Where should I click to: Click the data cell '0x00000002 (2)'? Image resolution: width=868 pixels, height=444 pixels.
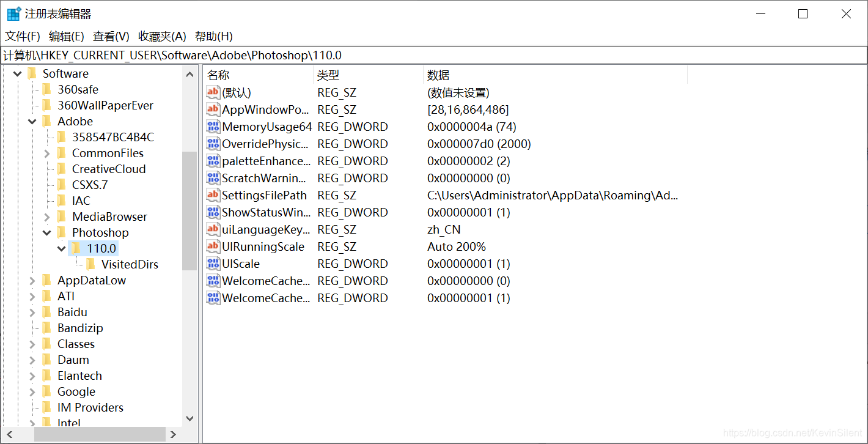point(469,161)
